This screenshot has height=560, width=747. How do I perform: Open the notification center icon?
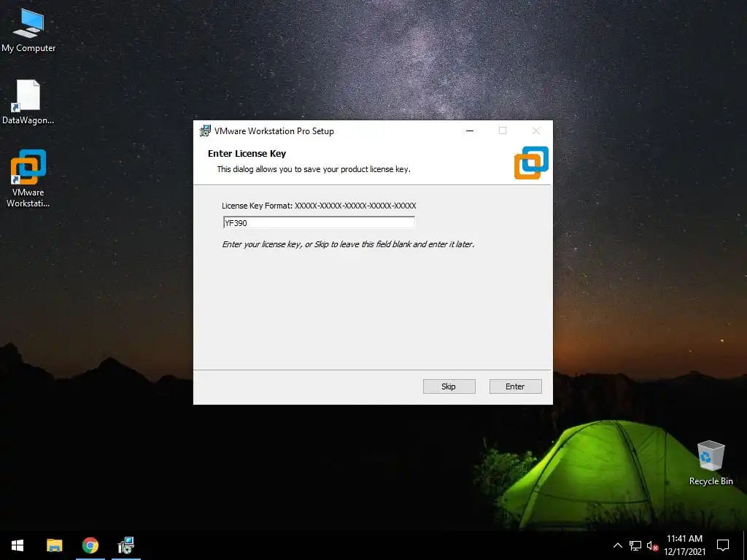[x=723, y=545]
